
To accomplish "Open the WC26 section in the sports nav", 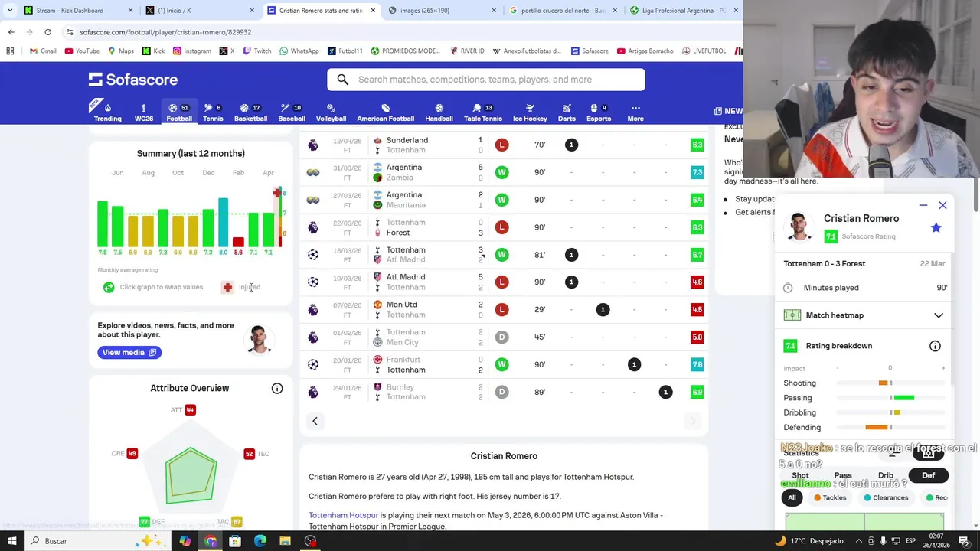I will coord(143,112).
